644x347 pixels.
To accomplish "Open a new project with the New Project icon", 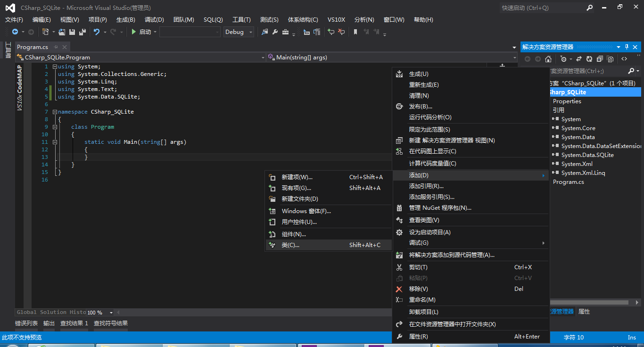I will [x=46, y=32].
